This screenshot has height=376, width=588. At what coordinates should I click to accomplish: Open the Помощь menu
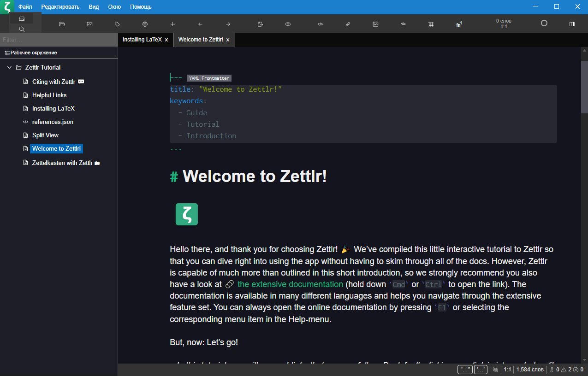pyautogui.click(x=141, y=7)
